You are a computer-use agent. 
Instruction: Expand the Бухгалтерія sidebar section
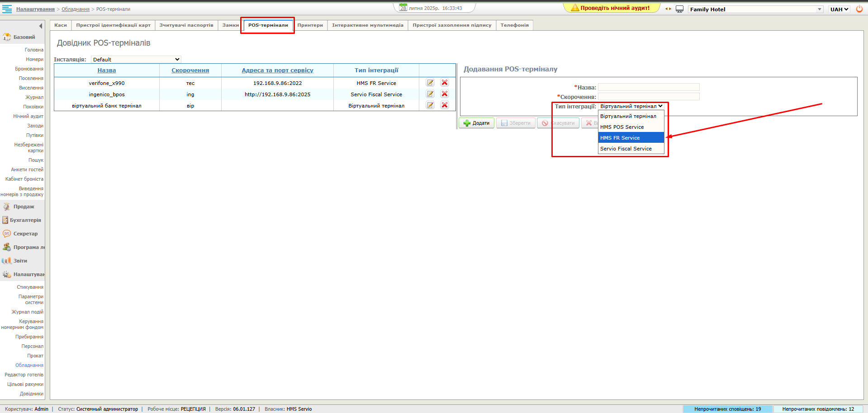pyautogui.click(x=25, y=220)
